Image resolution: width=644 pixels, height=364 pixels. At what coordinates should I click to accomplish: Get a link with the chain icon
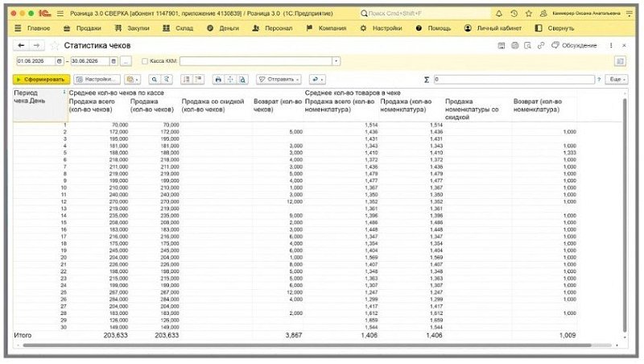click(541, 46)
